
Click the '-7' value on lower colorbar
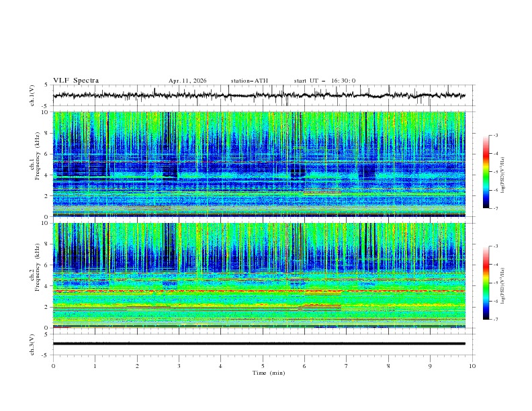(496, 319)
